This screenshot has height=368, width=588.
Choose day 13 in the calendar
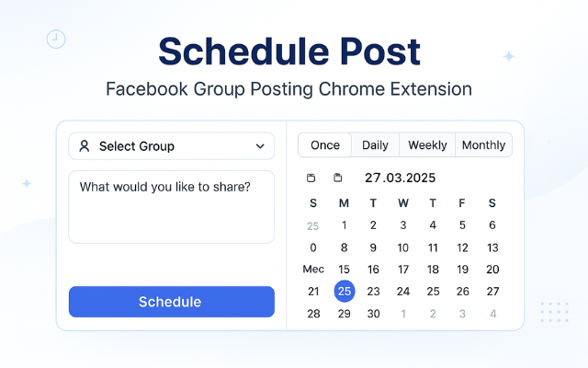click(x=492, y=247)
